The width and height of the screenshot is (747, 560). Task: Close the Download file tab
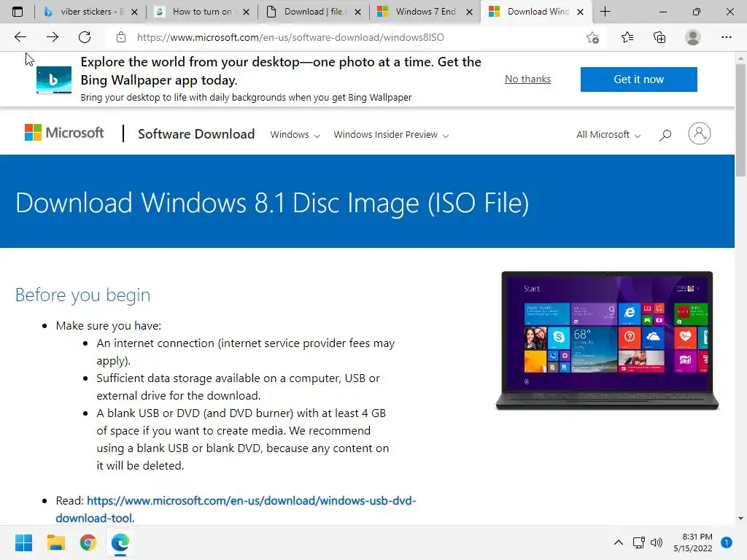coord(357,12)
